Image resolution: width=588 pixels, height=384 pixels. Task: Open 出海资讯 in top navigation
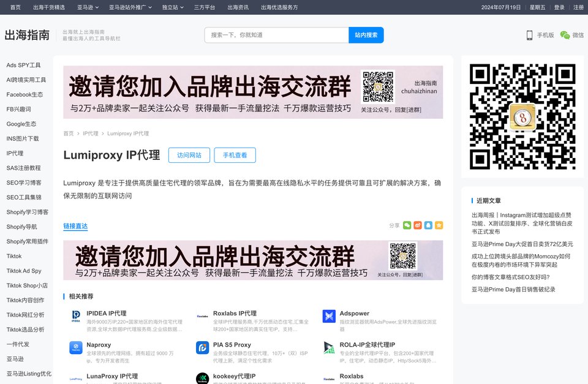click(238, 7)
